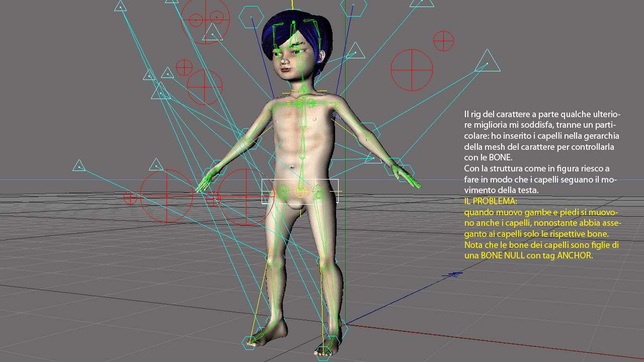Select the white triangle controller at the far right
The width and height of the screenshot is (644, 362).
pyautogui.click(x=487, y=61)
